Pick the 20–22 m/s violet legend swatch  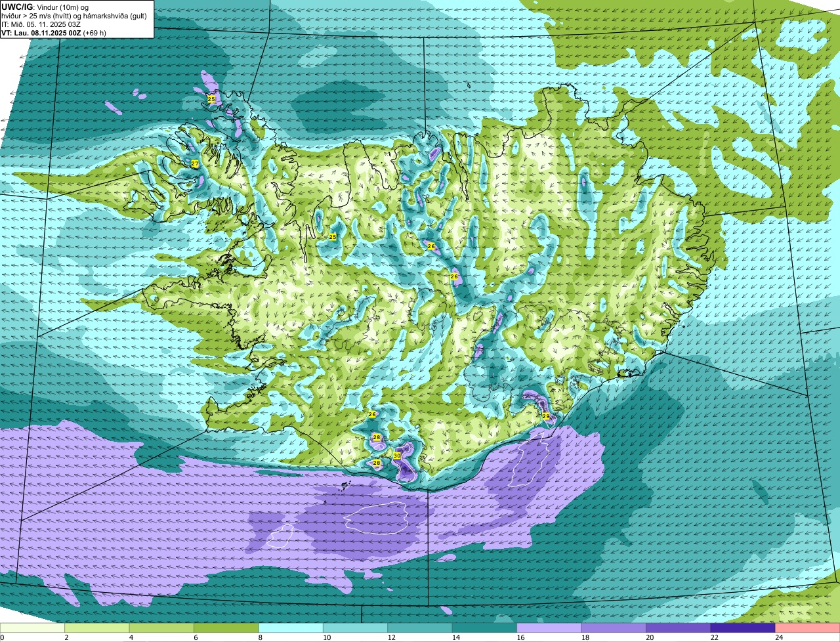[x=679, y=628]
